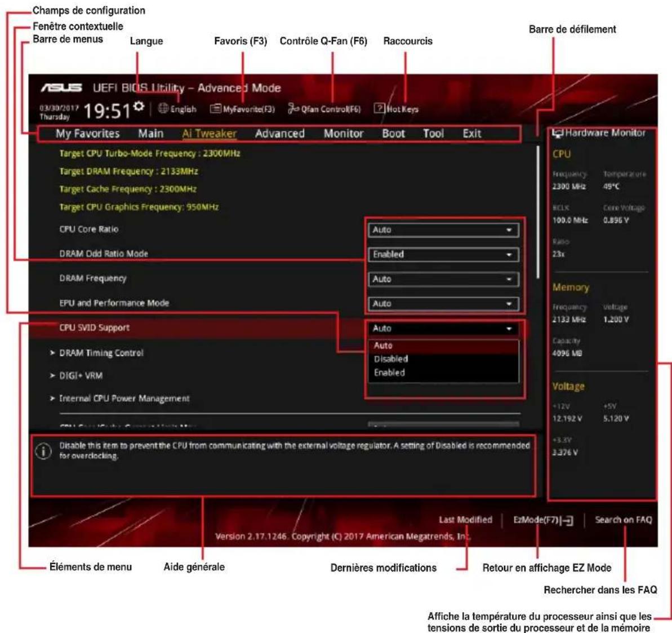Click Target Cache Frequency : 2300MHz
This screenshot has width=672, height=633.
(x=128, y=189)
